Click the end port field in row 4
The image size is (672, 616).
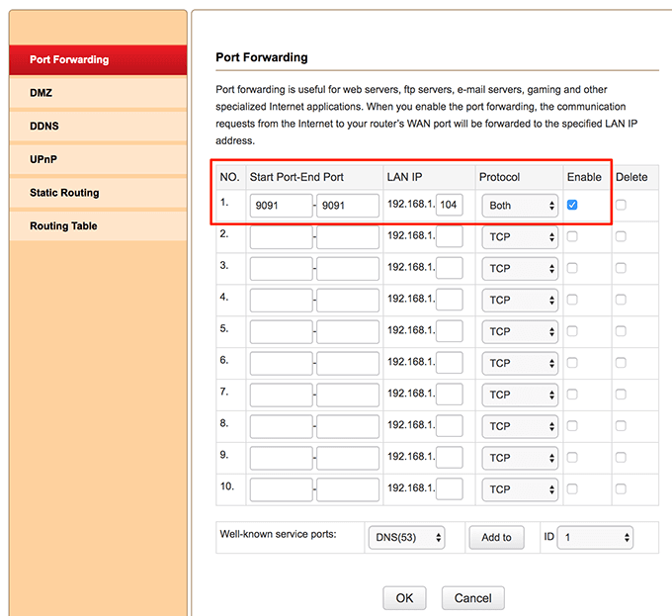(348, 300)
